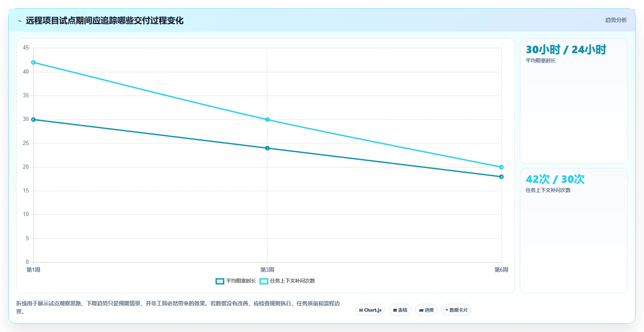Click the Chart.js tag
644x332 pixels.
pyautogui.click(x=370, y=310)
